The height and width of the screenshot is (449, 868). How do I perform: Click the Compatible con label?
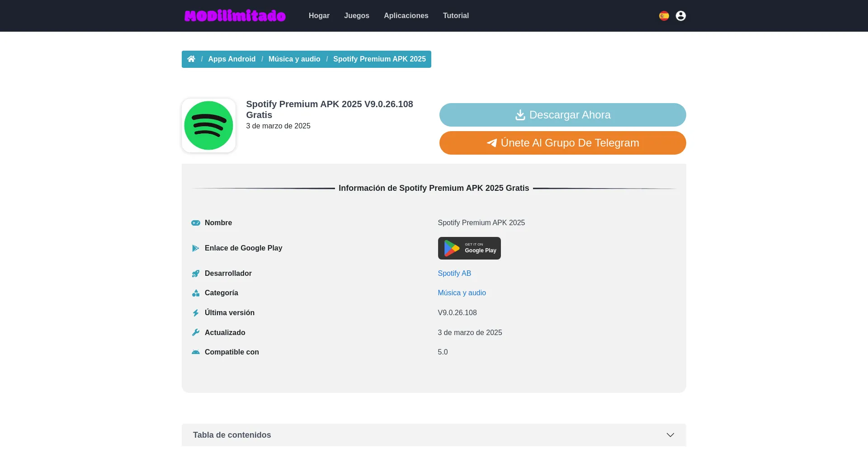(232, 352)
